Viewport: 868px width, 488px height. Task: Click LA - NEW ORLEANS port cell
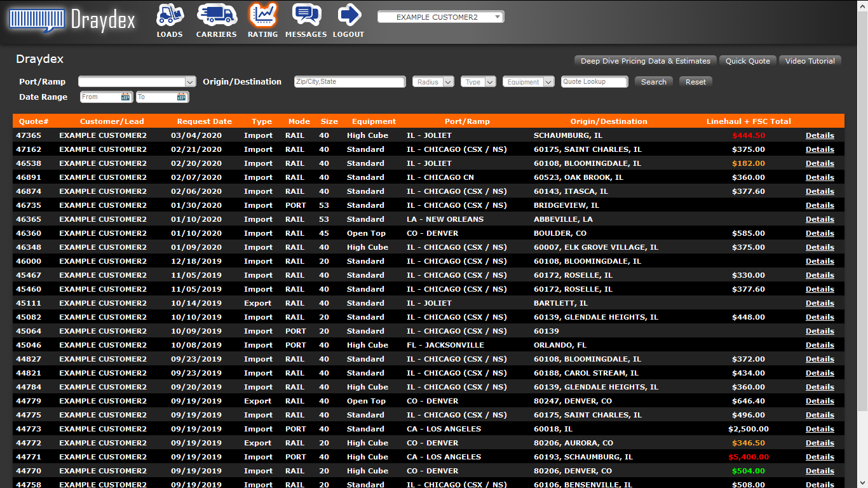pos(445,219)
